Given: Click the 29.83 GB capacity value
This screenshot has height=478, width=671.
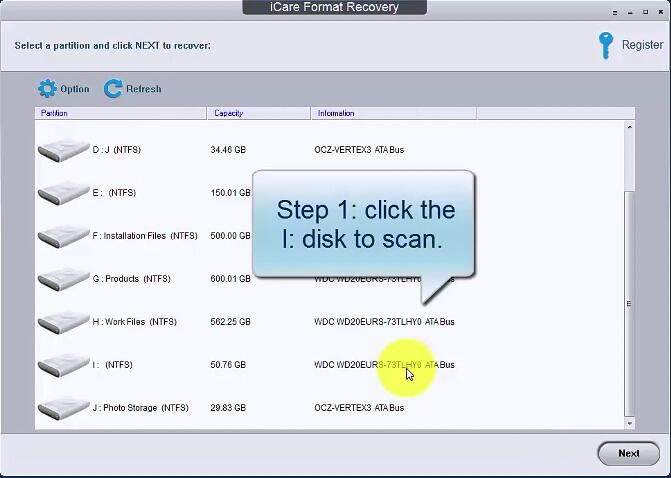Looking at the screenshot, I should (x=228, y=408).
